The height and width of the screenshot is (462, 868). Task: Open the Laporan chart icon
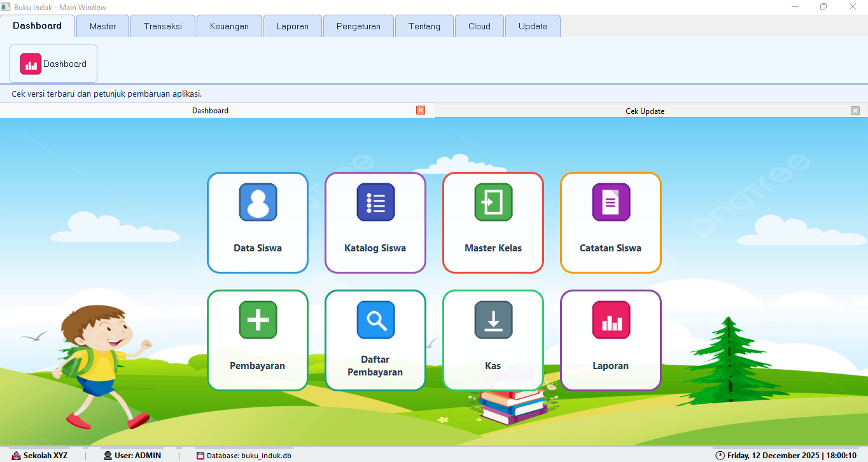pyautogui.click(x=610, y=320)
